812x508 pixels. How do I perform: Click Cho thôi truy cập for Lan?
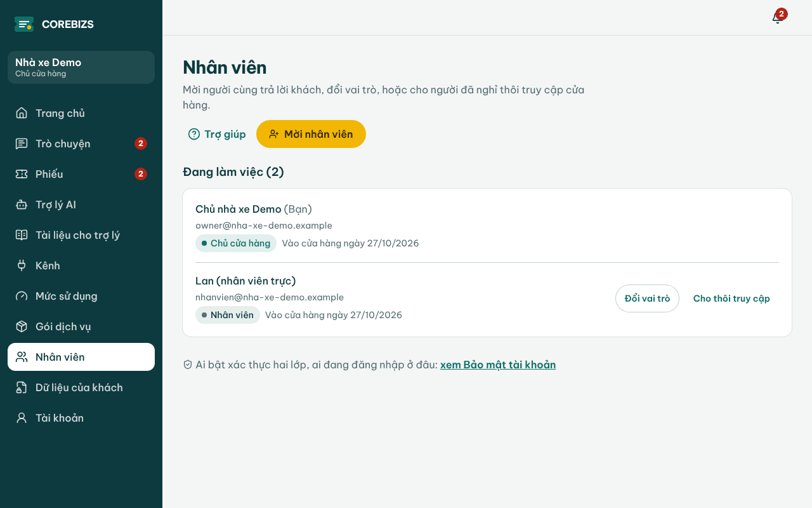click(x=731, y=298)
